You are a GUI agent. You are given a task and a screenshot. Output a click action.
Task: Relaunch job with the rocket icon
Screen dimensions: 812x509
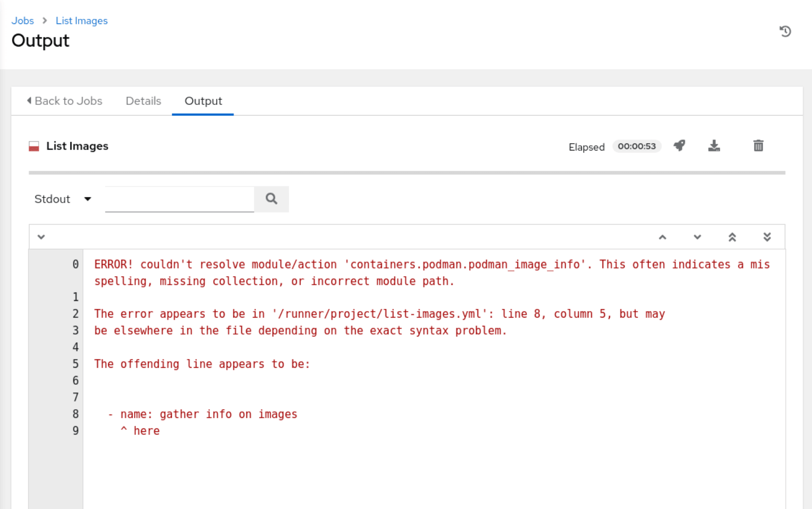(679, 146)
